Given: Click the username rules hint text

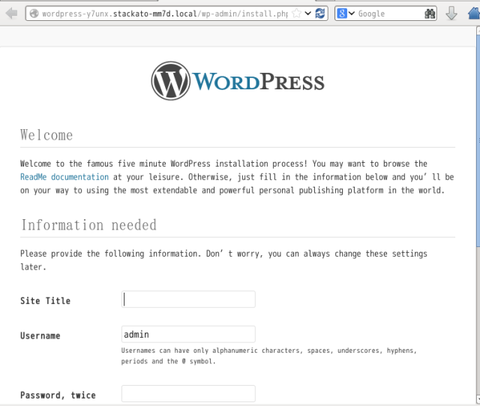Looking at the screenshot, I should click(269, 356).
